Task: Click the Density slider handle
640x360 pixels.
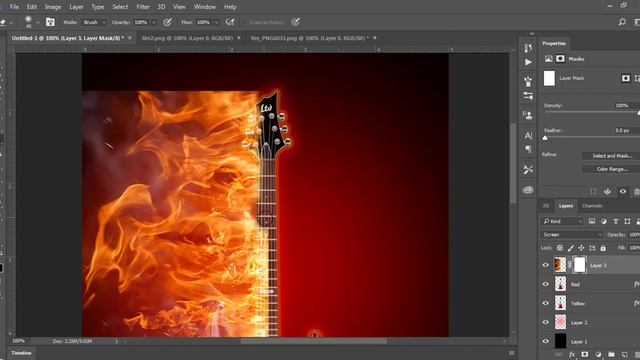Action: click(638, 113)
